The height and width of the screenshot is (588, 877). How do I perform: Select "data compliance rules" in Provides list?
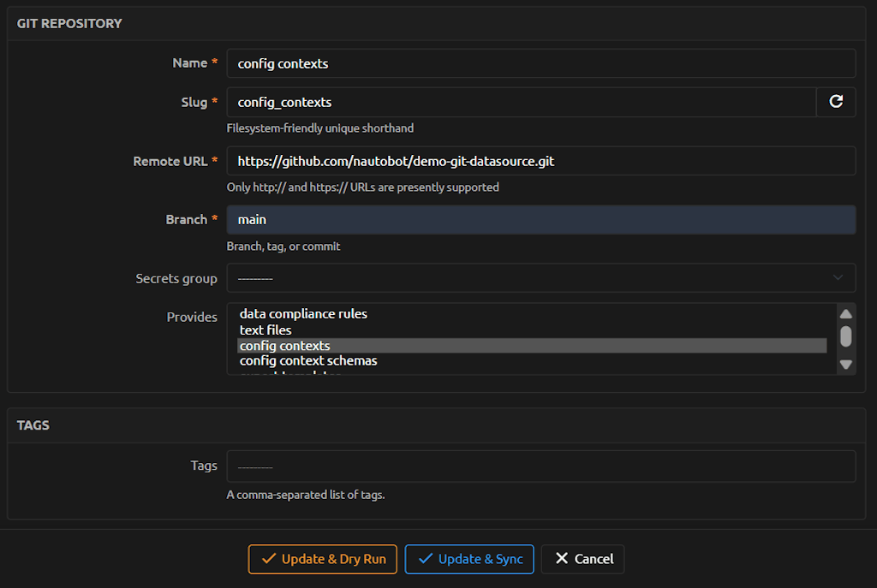point(303,314)
